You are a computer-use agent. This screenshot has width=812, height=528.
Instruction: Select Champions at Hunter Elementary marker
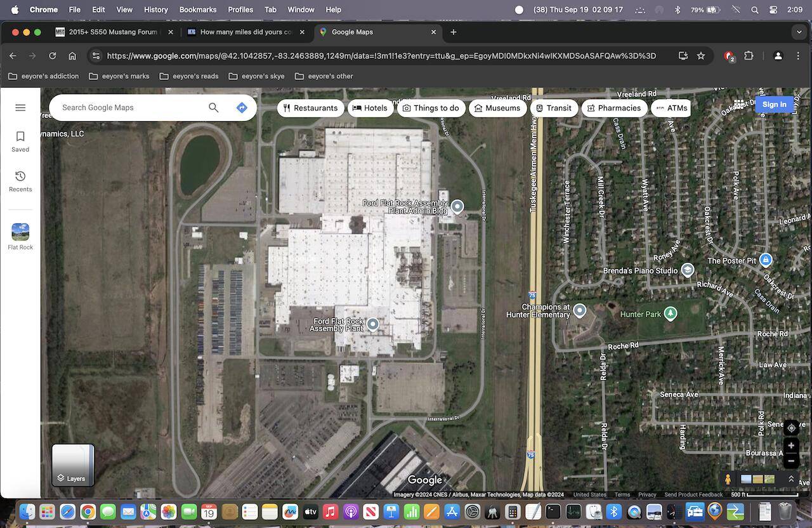pos(579,310)
